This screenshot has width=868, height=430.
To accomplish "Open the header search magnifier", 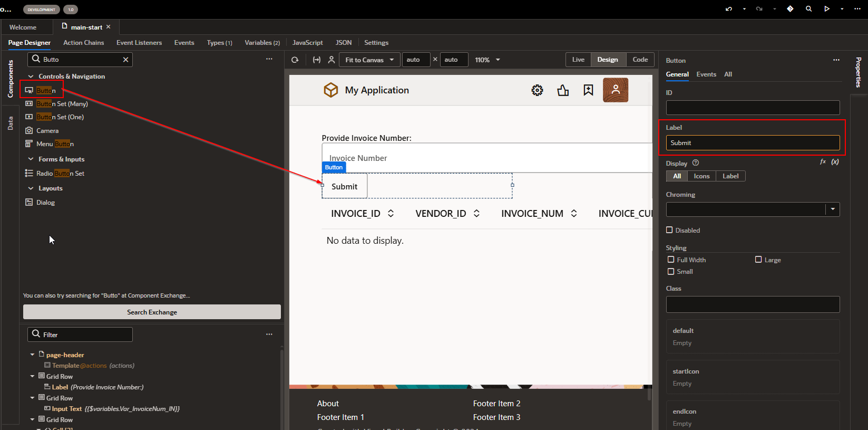I will click(x=808, y=9).
